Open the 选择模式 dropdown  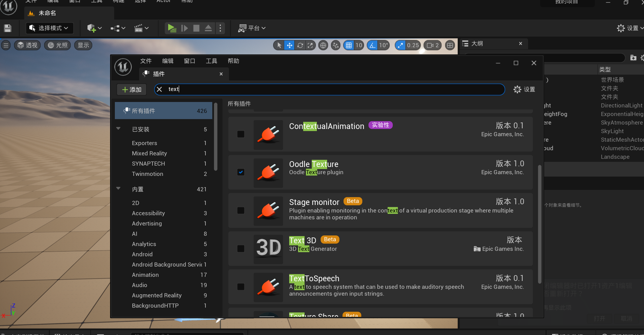click(50, 28)
